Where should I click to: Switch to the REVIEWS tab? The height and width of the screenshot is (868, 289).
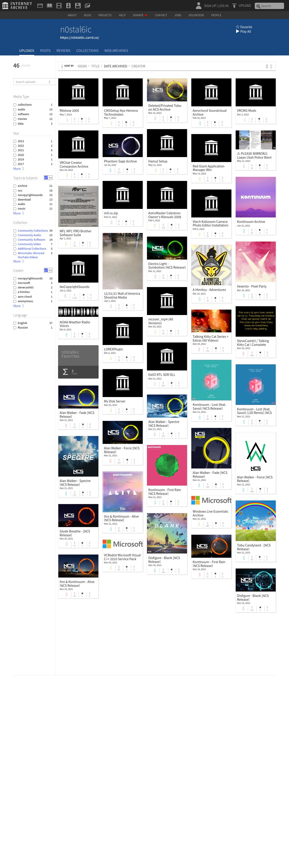pyautogui.click(x=63, y=50)
